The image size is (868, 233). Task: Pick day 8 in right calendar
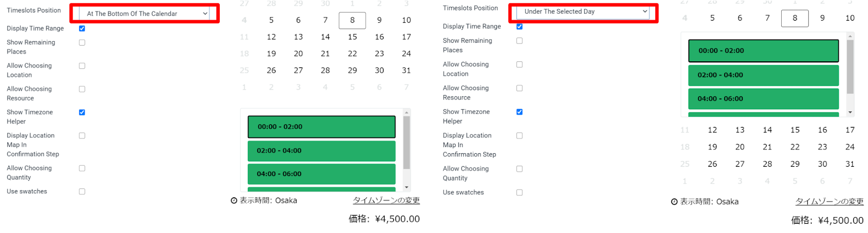pos(795,18)
